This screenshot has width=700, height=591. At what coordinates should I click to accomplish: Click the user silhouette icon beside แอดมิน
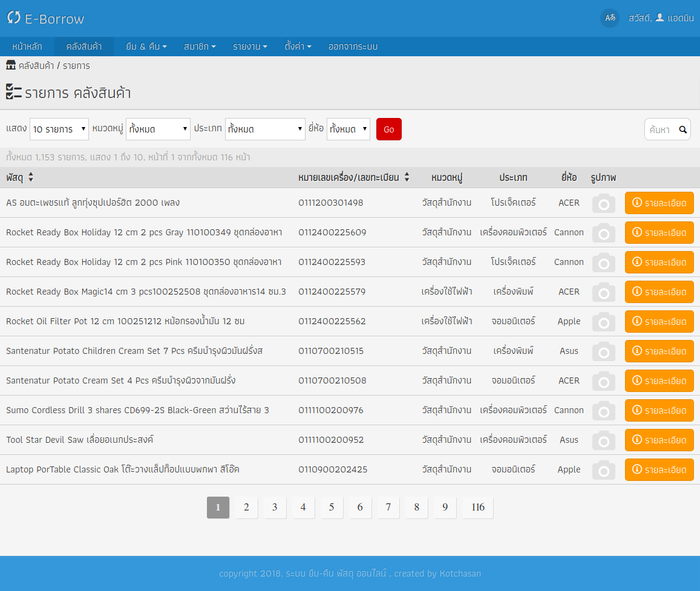(x=659, y=18)
